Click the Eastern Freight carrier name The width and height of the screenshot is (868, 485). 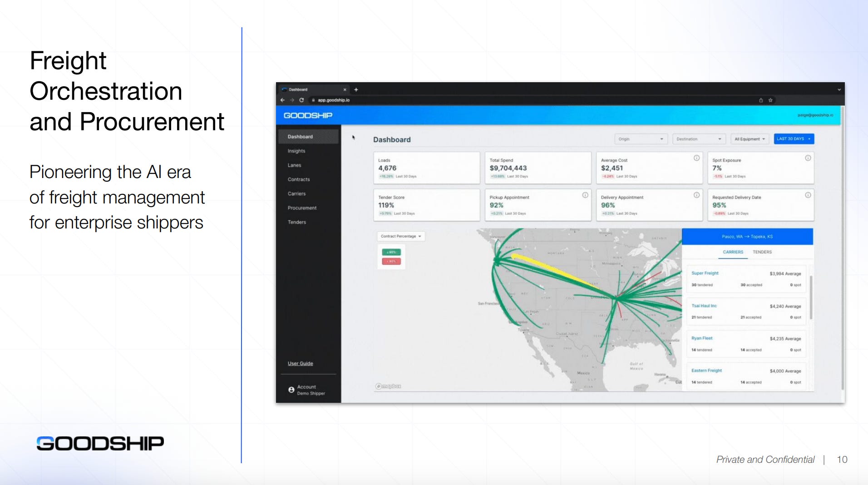pos(706,371)
